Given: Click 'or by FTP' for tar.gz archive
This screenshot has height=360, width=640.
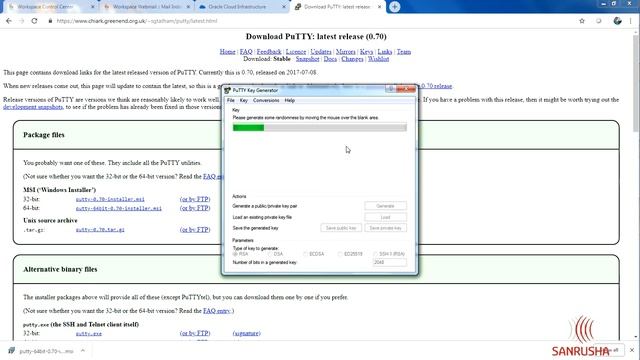Looking at the screenshot, I should [195, 230].
